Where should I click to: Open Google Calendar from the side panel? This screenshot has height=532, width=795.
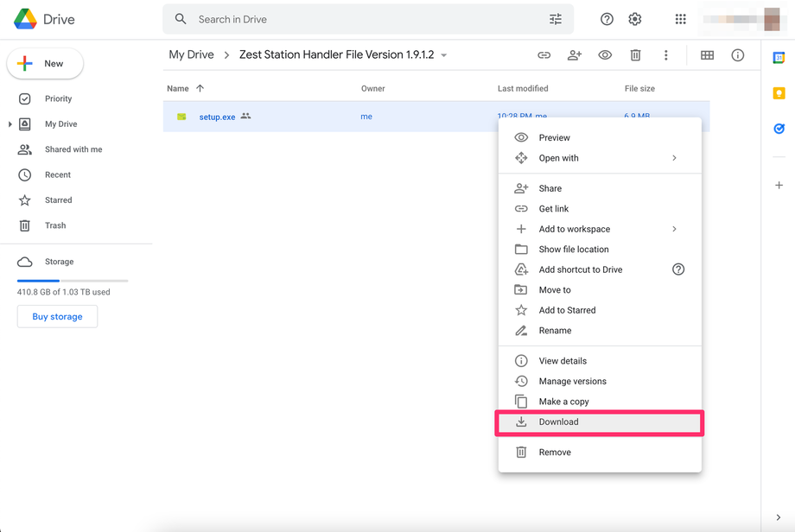pos(779,57)
